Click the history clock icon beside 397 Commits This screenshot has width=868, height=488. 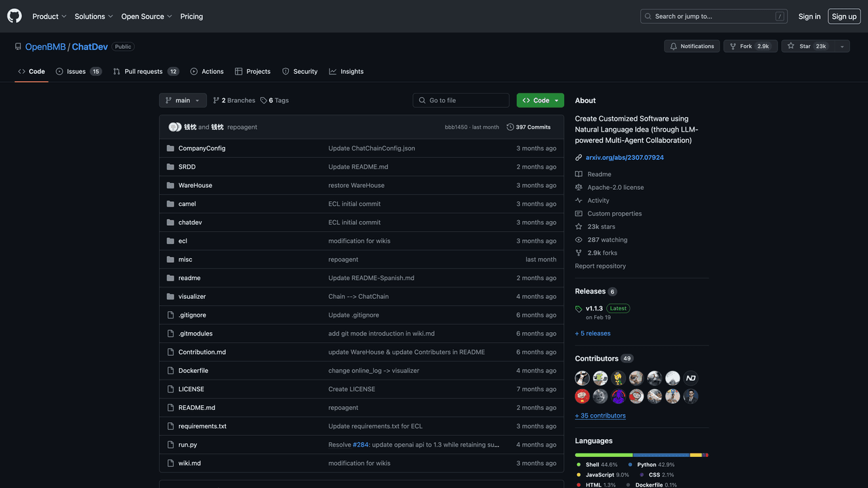coord(510,127)
